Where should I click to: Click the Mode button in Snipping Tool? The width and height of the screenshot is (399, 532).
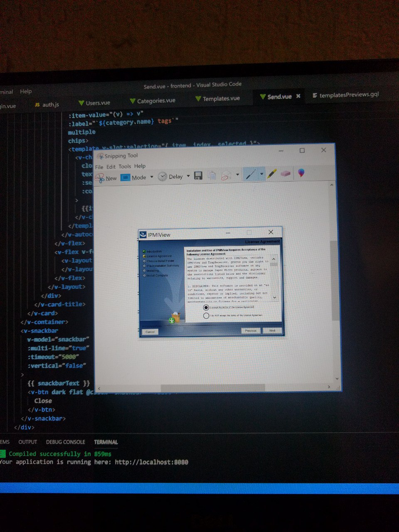[133, 177]
